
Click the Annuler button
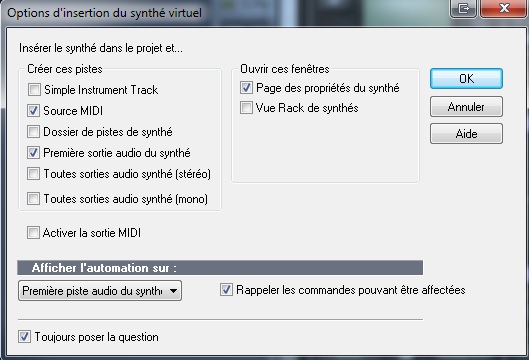[x=466, y=107]
